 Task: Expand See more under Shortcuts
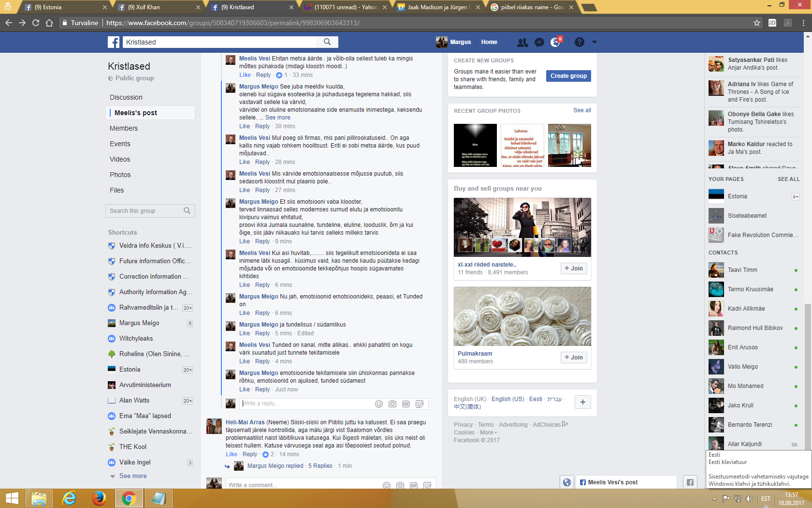(x=133, y=476)
